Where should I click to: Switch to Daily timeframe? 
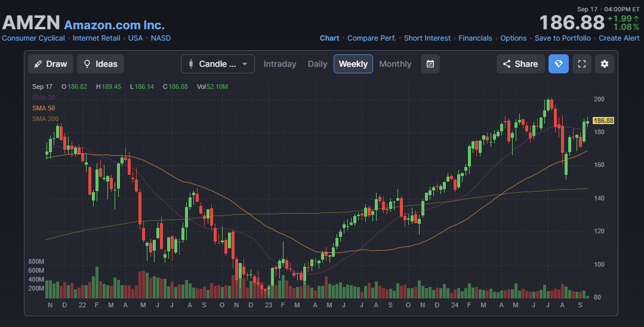[x=318, y=64]
